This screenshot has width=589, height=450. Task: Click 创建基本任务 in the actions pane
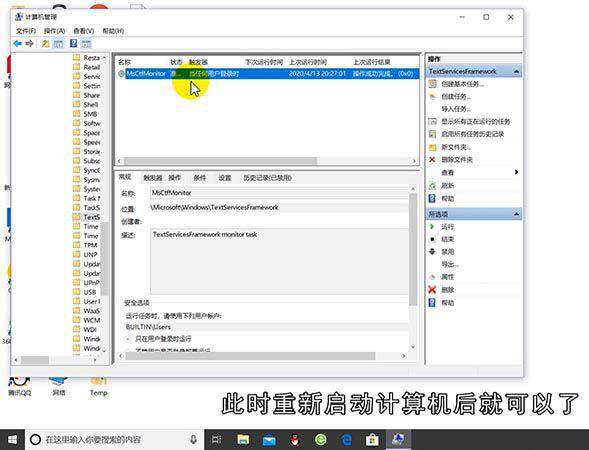[462, 84]
